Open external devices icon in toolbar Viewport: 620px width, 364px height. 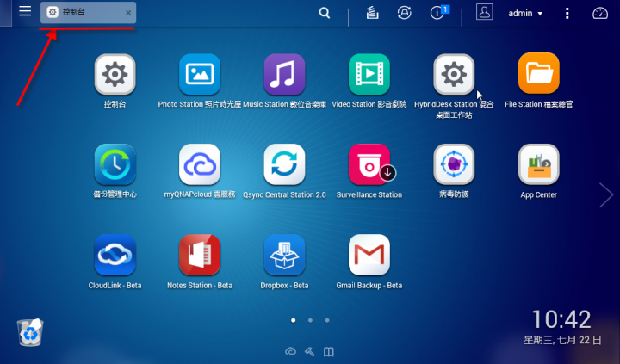[404, 13]
